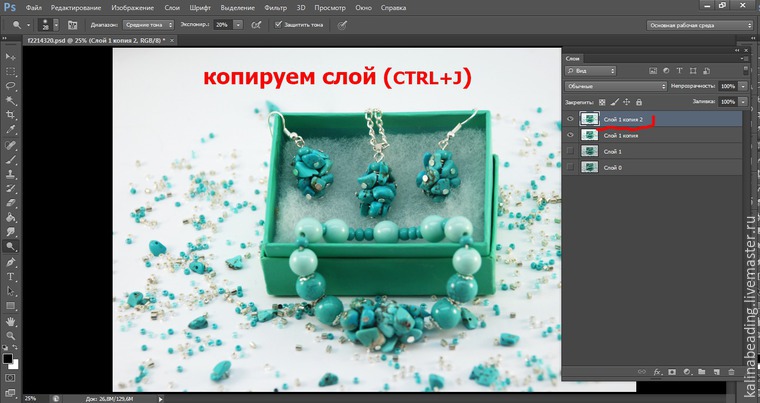Image resolution: width=760 pixels, height=403 pixels.
Task: Toggle Защитить тона checkbox
Action: (278, 24)
